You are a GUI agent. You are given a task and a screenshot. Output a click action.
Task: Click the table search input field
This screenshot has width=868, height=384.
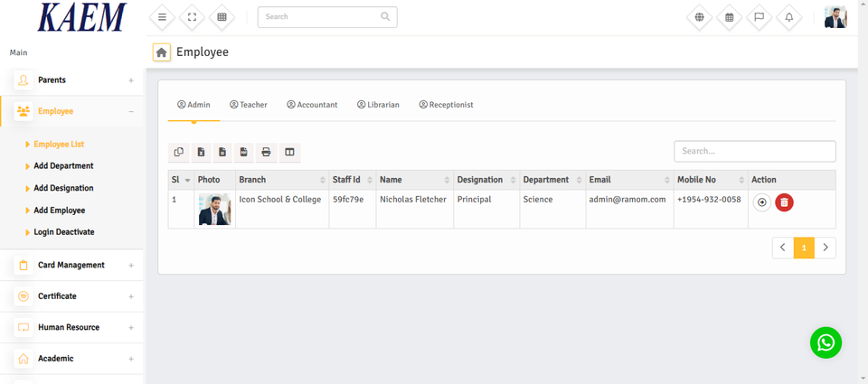click(754, 152)
